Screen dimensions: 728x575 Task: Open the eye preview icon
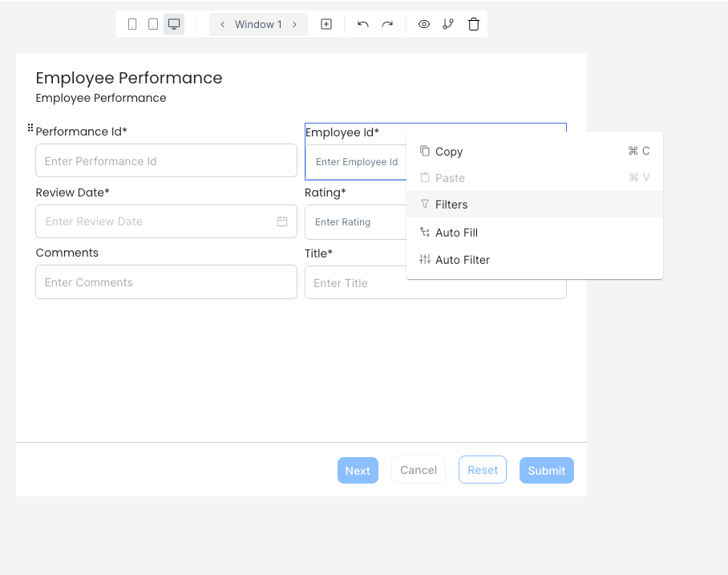click(423, 23)
